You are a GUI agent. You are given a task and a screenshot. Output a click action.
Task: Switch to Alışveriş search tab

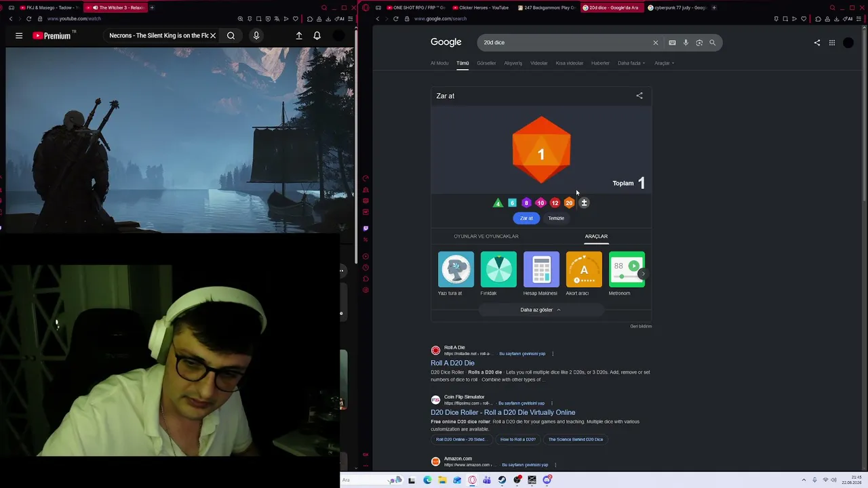[x=513, y=63]
